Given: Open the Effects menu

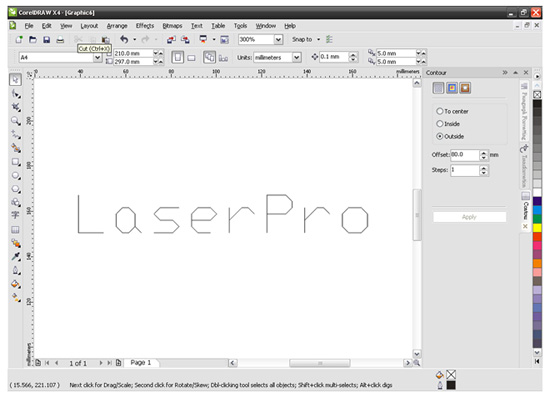Looking at the screenshot, I should 145,26.
